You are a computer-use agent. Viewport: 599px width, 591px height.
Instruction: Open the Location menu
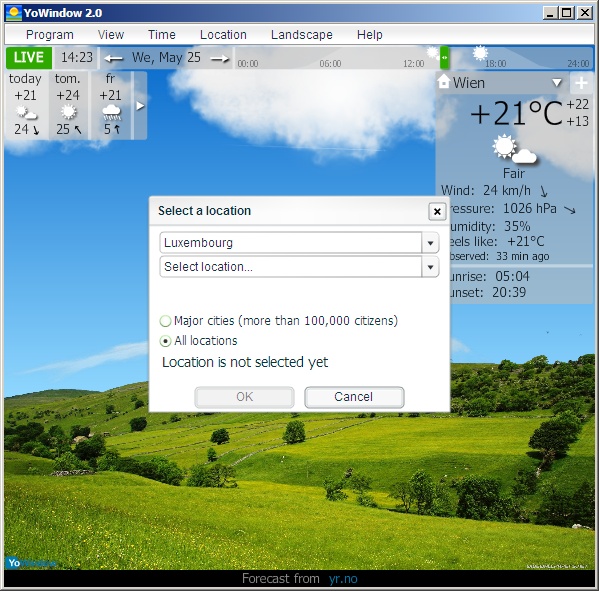click(223, 35)
